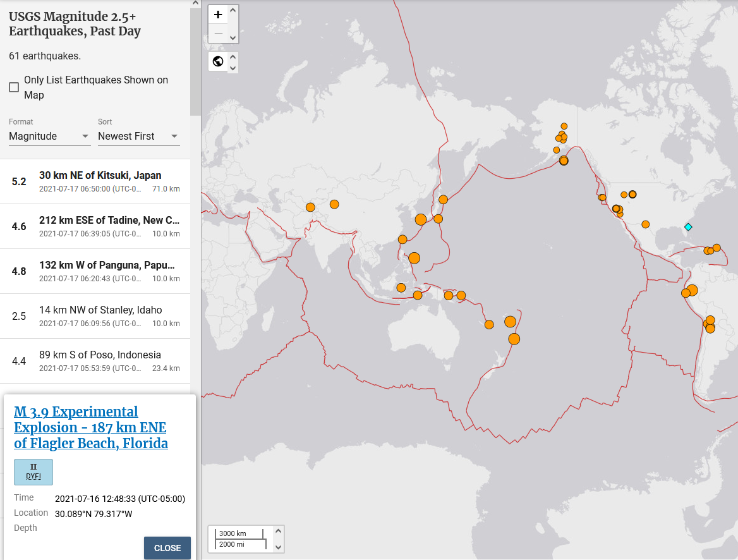The height and width of the screenshot is (560, 738).
Task: Select the earthquake marker in Tajikistan area
Action: tap(310, 207)
